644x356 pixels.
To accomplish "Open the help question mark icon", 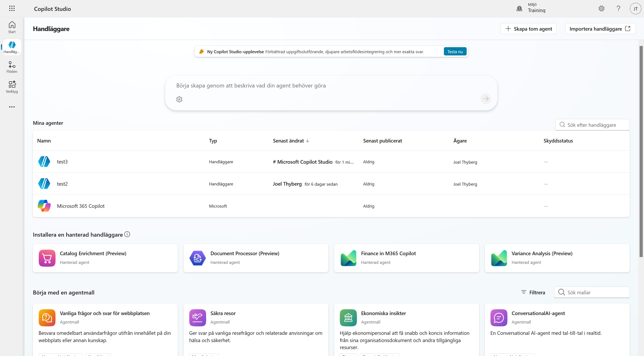I will tap(618, 8).
